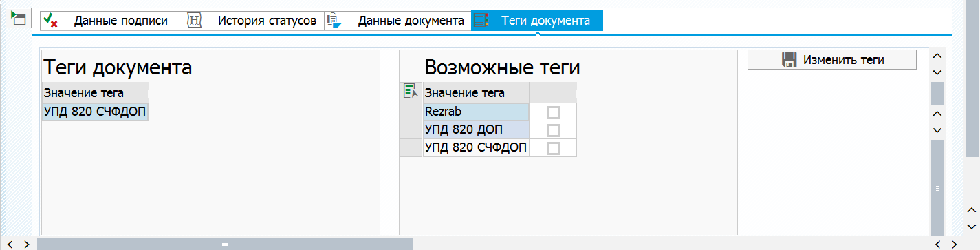Click the Изменить теги button

[x=832, y=60]
